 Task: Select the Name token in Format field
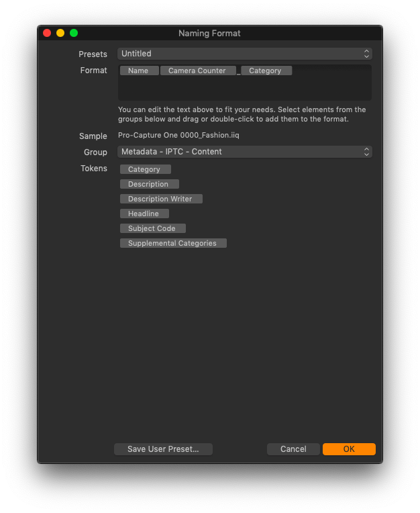click(140, 71)
